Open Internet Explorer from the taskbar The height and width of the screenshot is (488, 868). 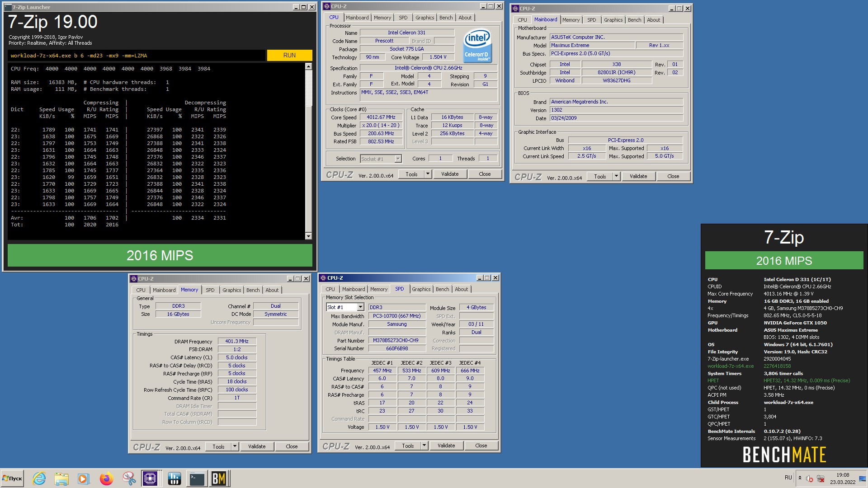click(39, 479)
